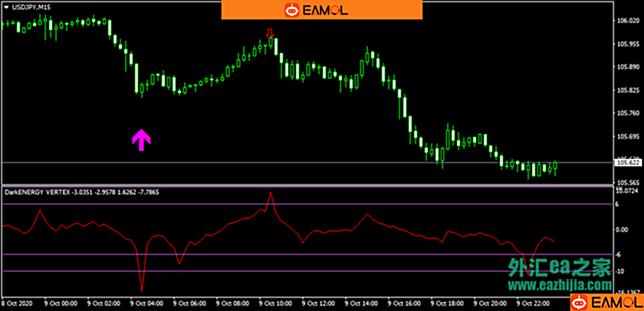Image resolution: width=644 pixels, height=311 pixels.
Task: Select the magenta buy arrow signal
Action: [142, 140]
